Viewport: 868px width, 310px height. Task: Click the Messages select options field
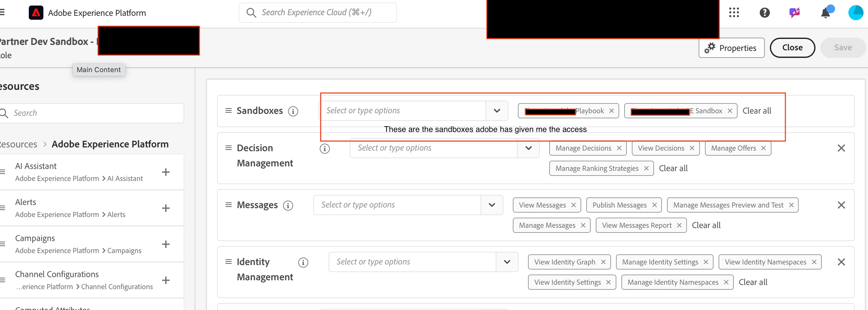[397, 205]
